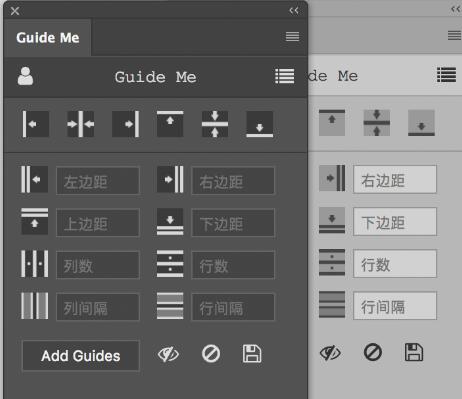Save guides preset in light panel
This screenshot has height=399, width=462.
tap(414, 352)
